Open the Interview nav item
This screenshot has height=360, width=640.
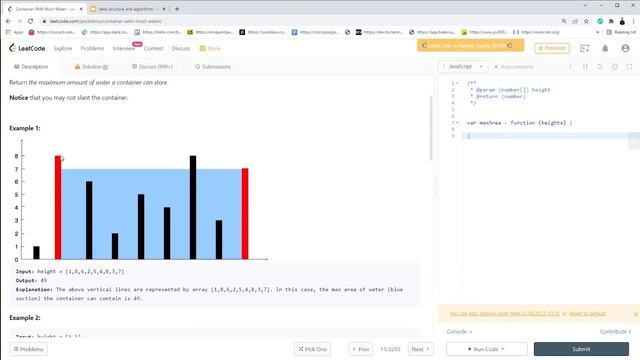tap(124, 48)
